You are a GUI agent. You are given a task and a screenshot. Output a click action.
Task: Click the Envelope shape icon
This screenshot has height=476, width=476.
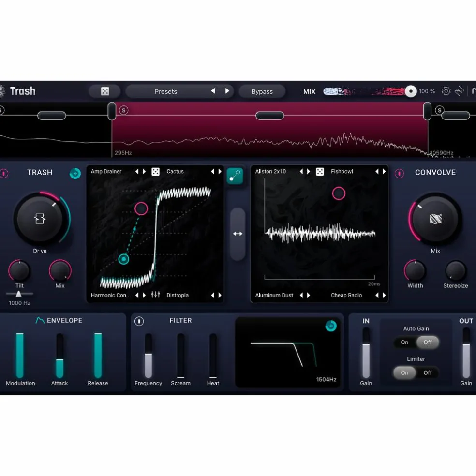tap(40, 320)
